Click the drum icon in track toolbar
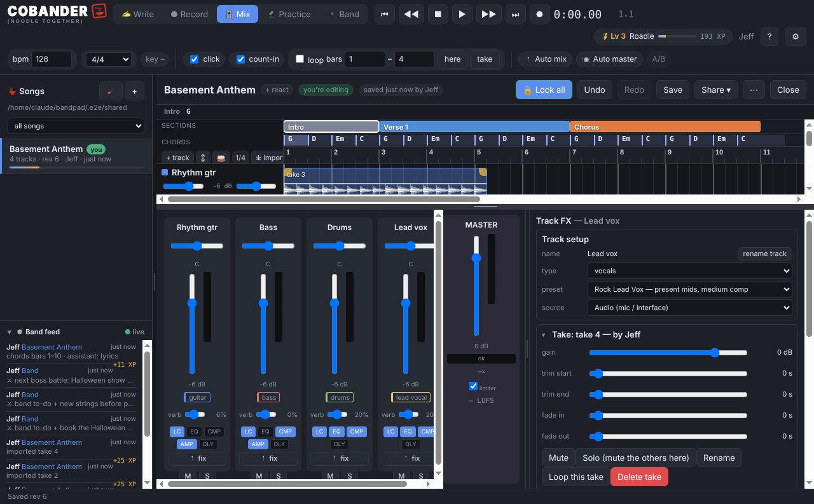Screen dimensions: 814x504 point(221,158)
